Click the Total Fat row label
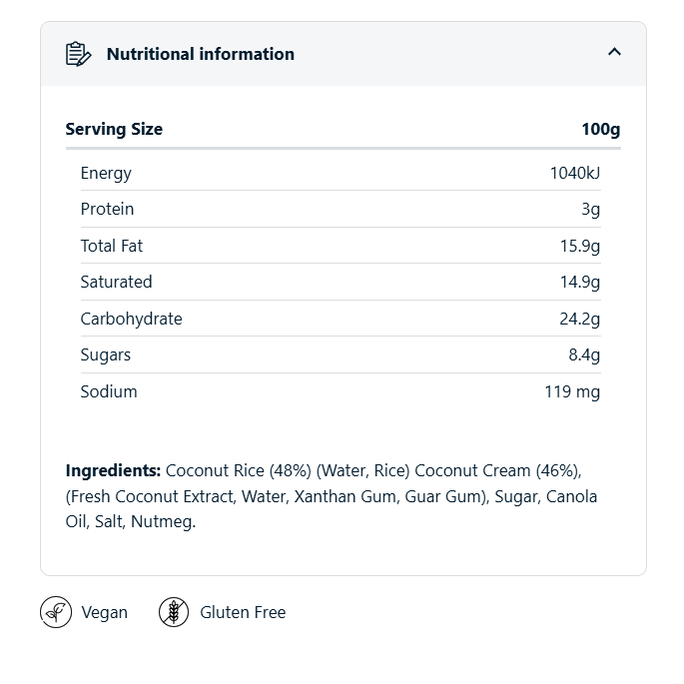 pyautogui.click(x=112, y=246)
